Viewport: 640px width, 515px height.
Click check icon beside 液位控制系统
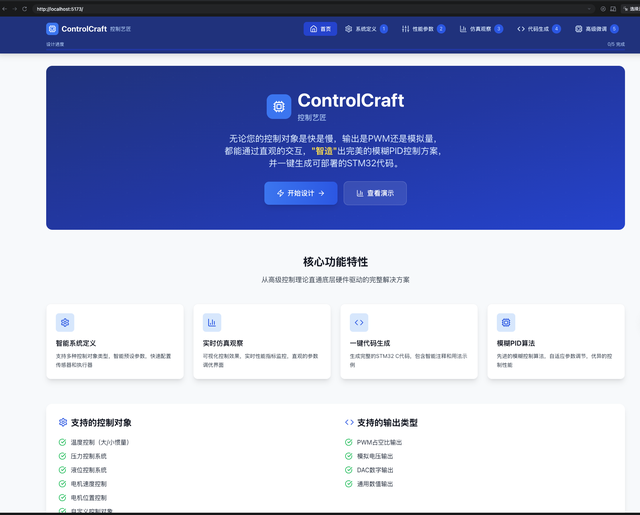pyautogui.click(x=62, y=470)
